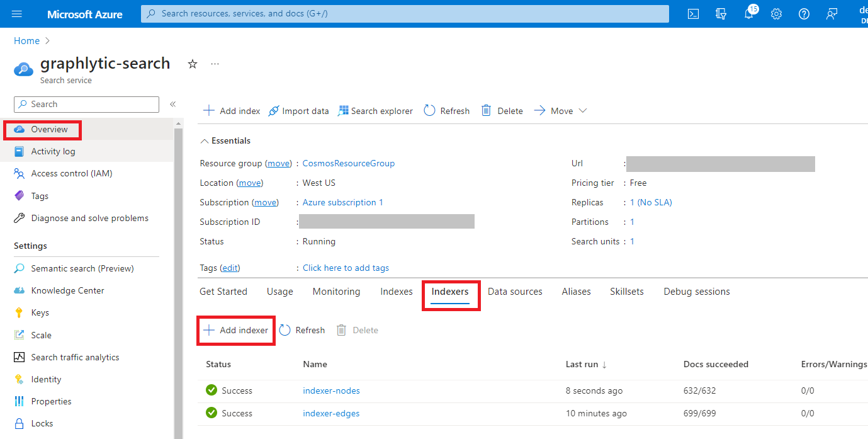The image size is (868, 439).
Task: Expand the Move dropdown
Action: click(560, 111)
